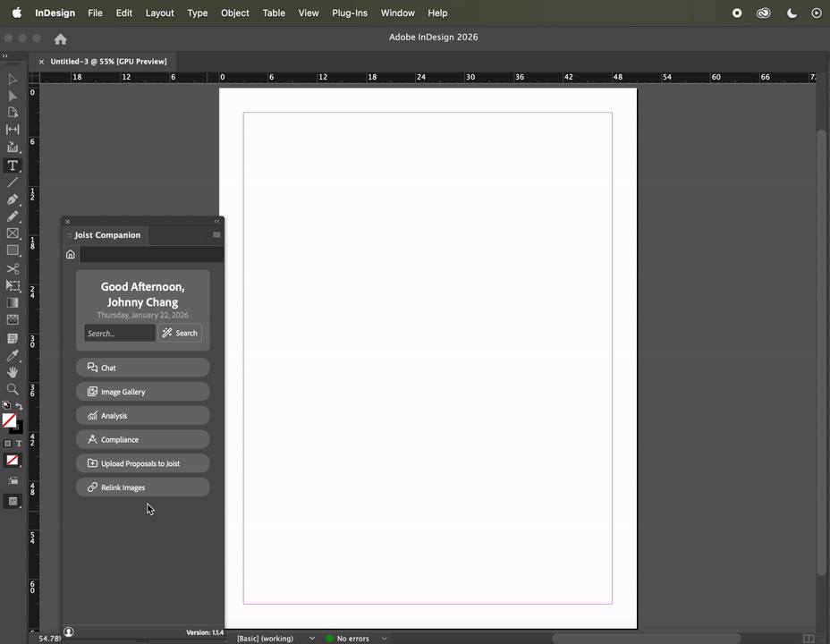Open Image Gallery
This screenshot has width=830, height=644.
pos(143,392)
